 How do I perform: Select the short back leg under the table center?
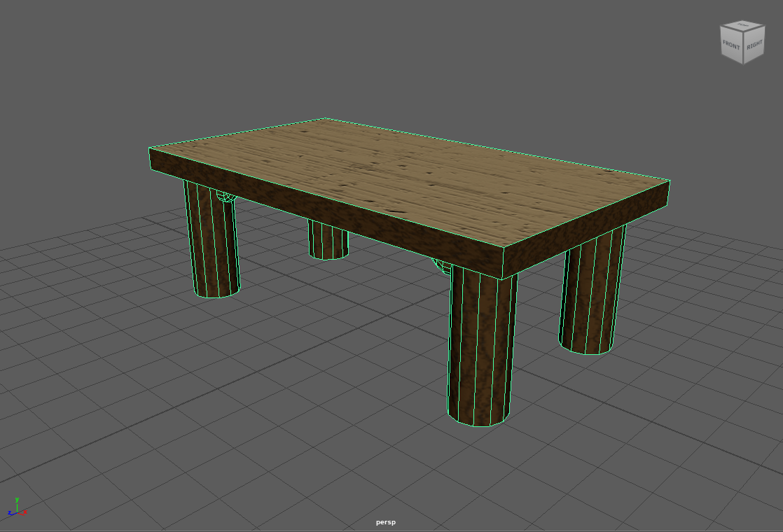[328, 241]
